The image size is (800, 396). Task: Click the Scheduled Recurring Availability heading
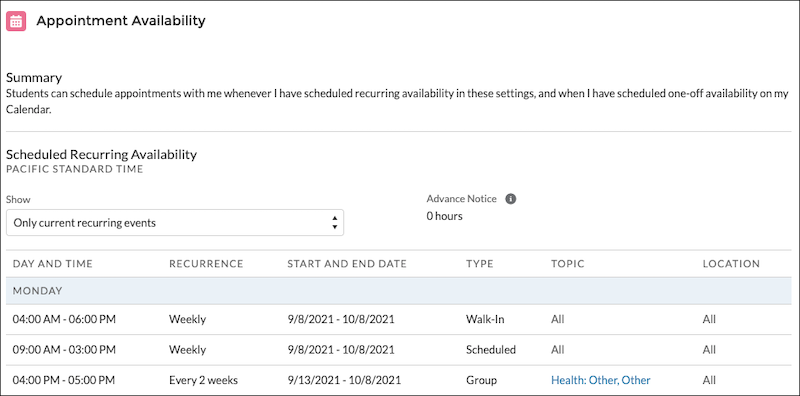102,154
